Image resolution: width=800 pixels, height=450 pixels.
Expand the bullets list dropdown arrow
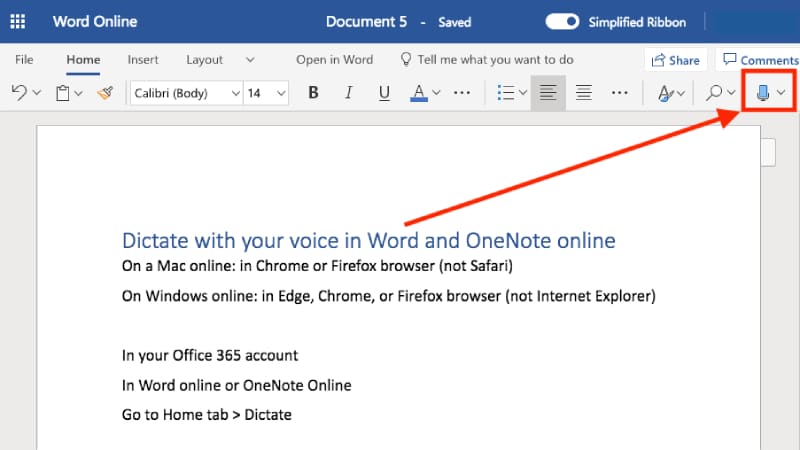tap(522, 93)
